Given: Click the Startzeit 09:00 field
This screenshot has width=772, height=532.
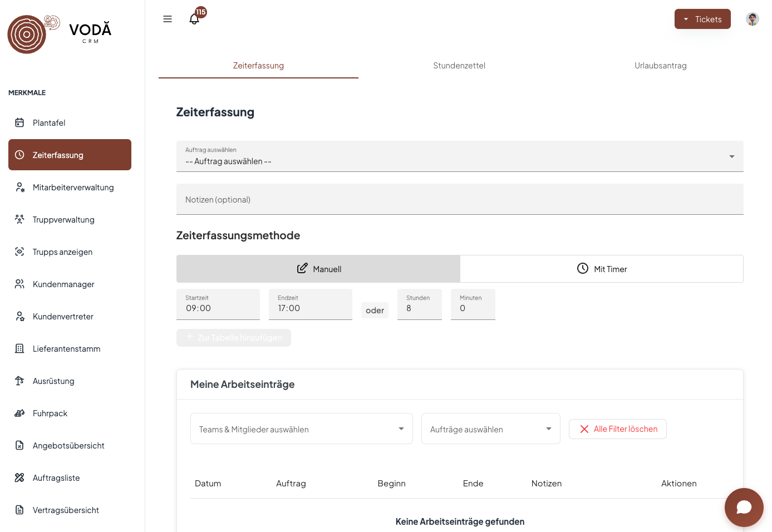Looking at the screenshot, I should click(218, 304).
